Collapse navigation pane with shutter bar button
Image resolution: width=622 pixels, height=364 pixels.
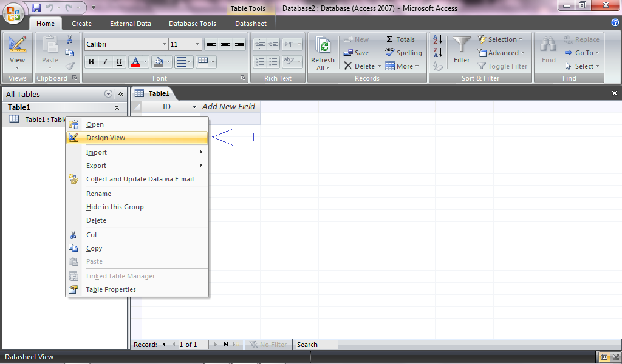click(121, 94)
